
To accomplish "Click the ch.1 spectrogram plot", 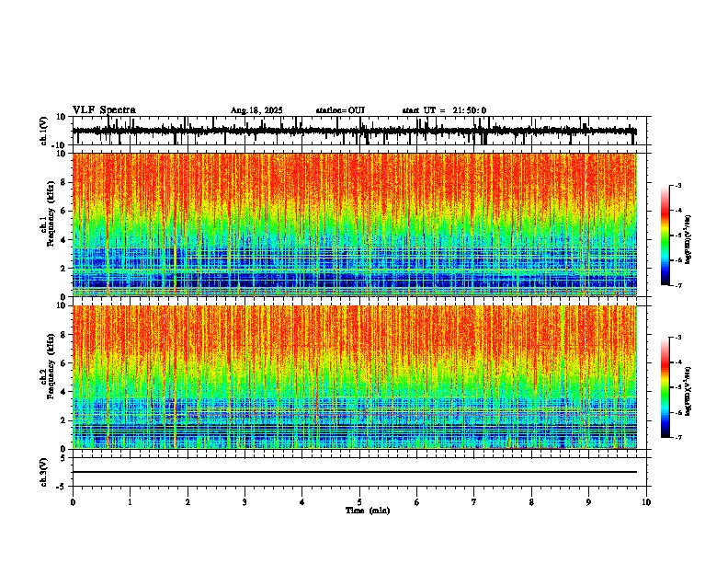I will pyautogui.click(x=355, y=224).
